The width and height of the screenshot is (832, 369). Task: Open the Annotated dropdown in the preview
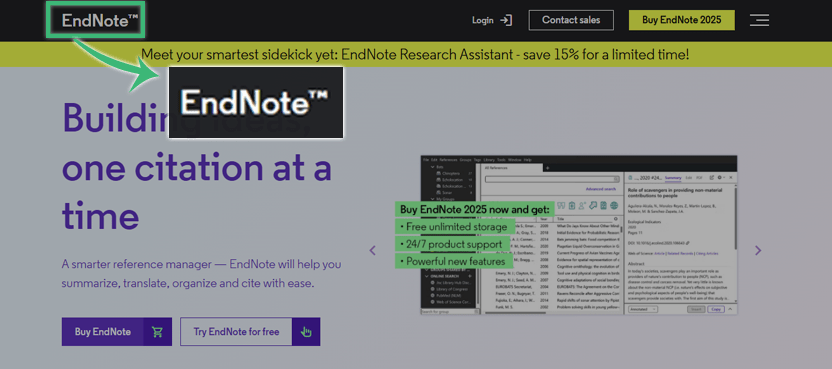coord(643,310)
